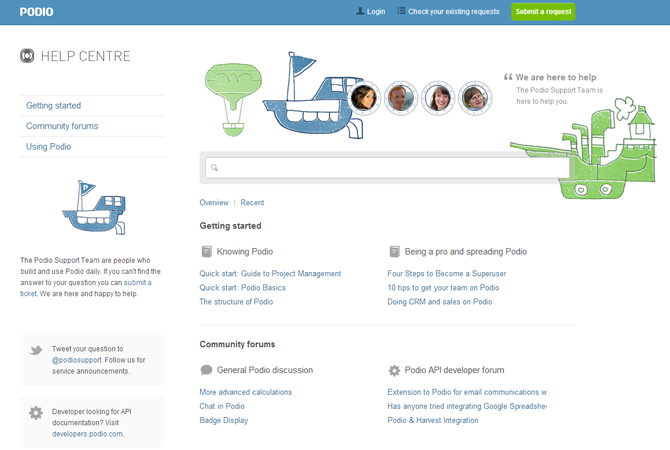670x450 pixels.
Task: Switch to the Overview tab
Action: 214,203
